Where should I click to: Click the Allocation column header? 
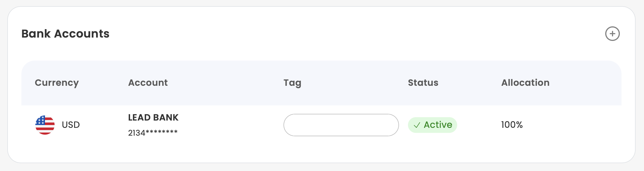[525, 83]
